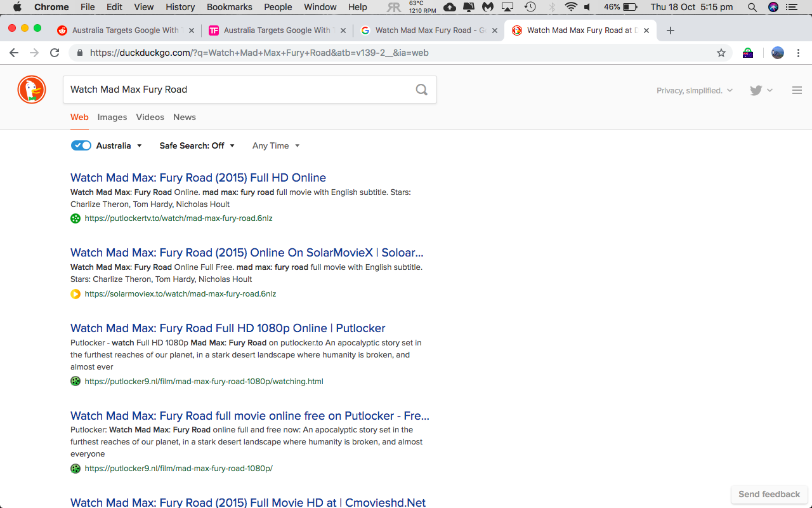The image size is (812, 508).
Task: Click the Send feedback button
Action: coord(769,494)
